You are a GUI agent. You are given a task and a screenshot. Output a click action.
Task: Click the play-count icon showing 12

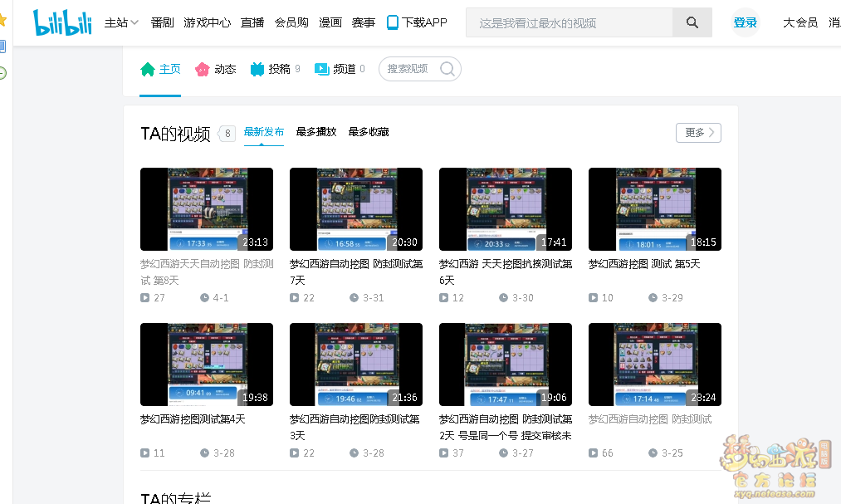click(443, 297)
